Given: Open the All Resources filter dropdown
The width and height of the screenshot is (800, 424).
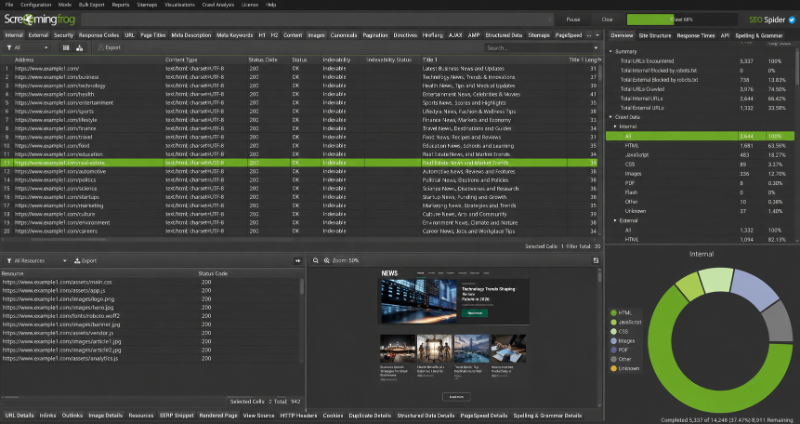Looking at the screenshot, I should (37, 261).
